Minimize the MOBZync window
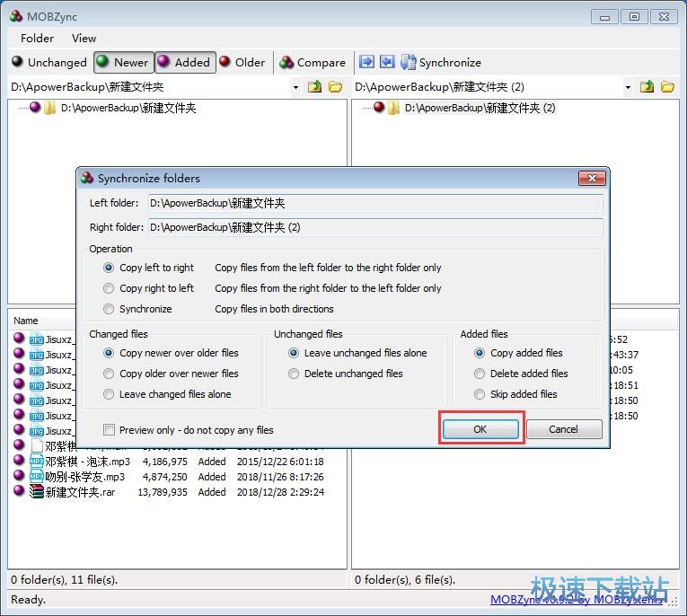 pos(604,17)
